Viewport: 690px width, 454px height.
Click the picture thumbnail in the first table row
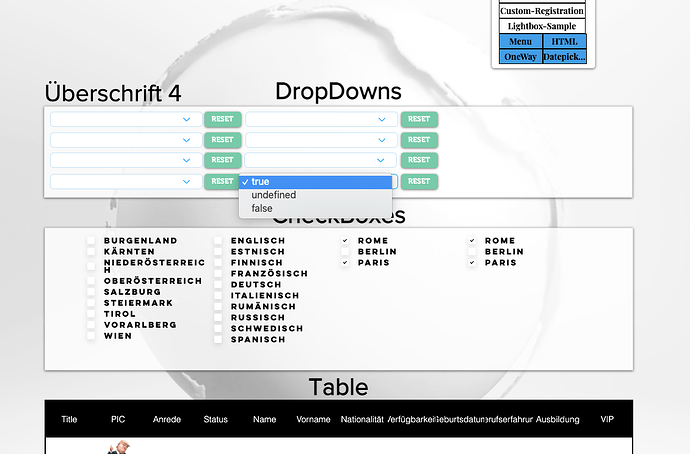tap(118, 447)
